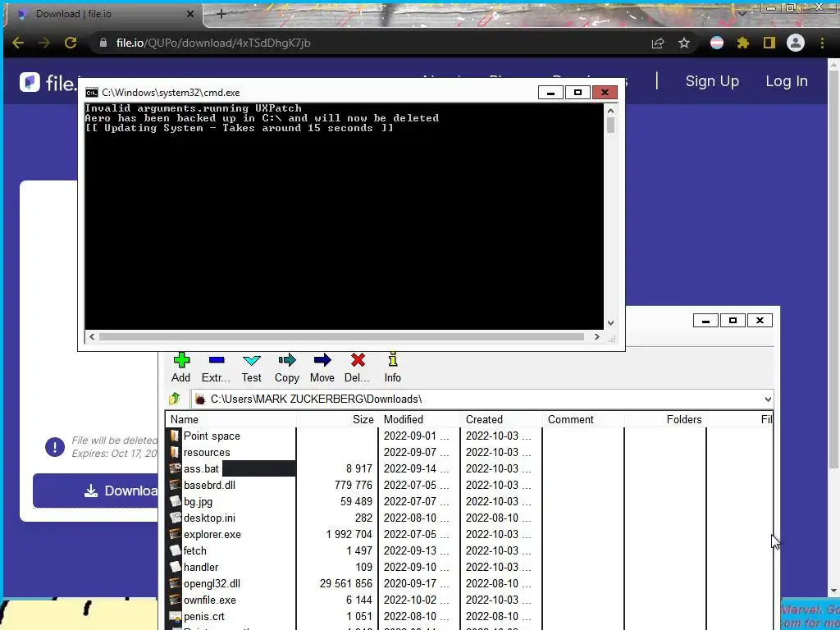Select desktop.ini in the list
Image resolution: width=840 pixels, height=630 pixels.
(209, 518)
